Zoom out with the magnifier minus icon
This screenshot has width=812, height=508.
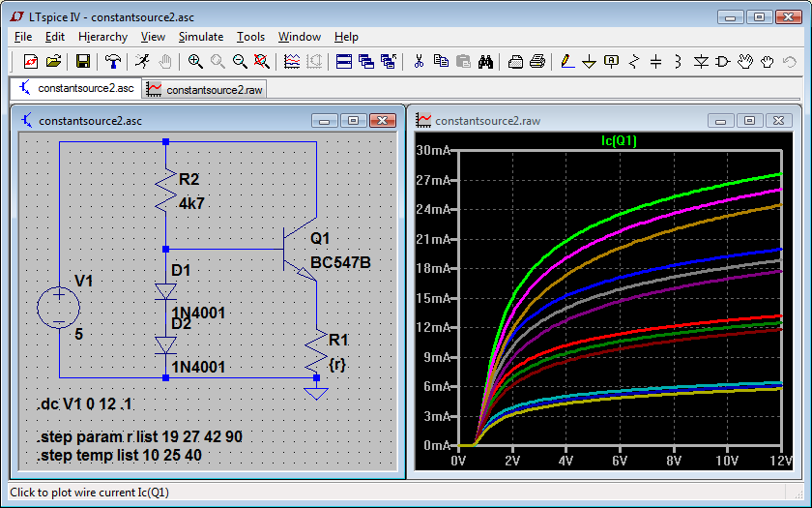(240, 62)
